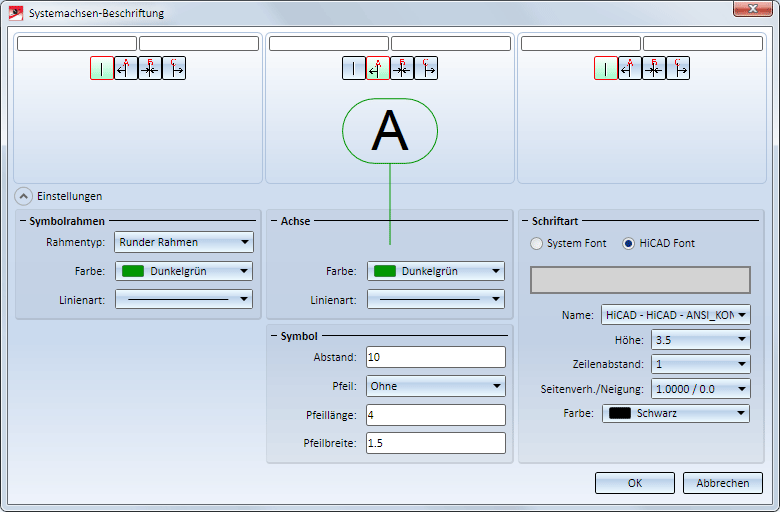This screenshot has width=780, height=512.
Task: Click the Pfeillänge input field
Action: (436, 415)
